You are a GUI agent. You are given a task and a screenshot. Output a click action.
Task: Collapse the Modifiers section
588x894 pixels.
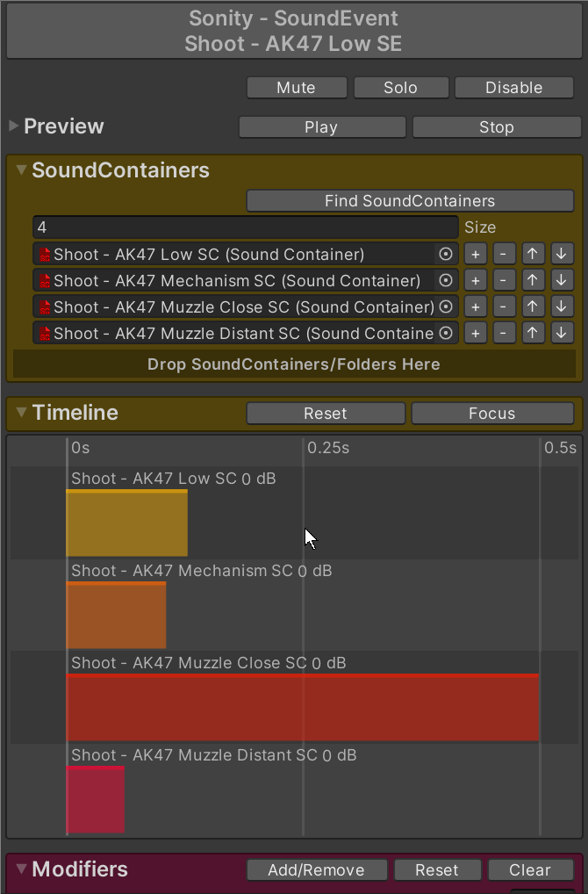click(22, 869)
